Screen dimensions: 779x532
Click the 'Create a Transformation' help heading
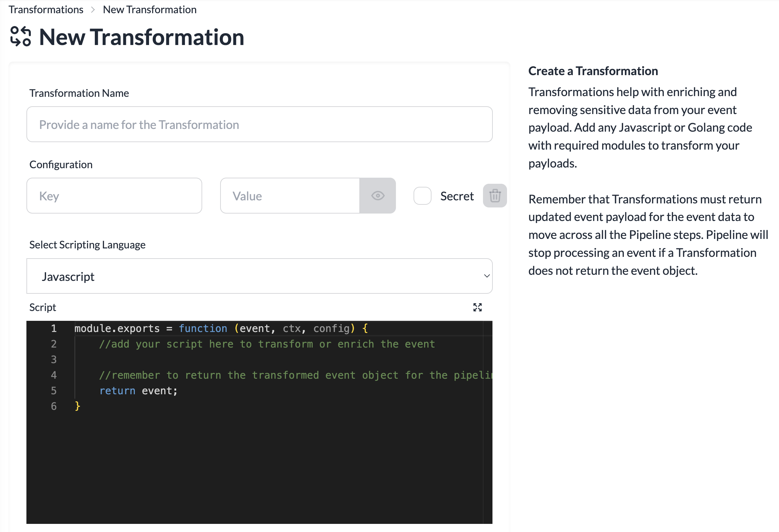coord(593,71)
